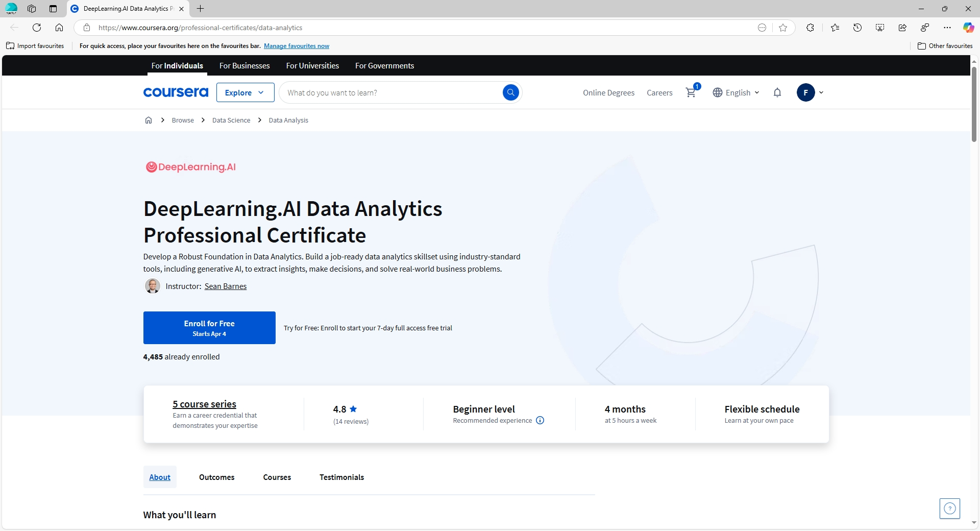980x531 pixels.
Task: Open the search magnifier icon
Action: tap(510, 92)
